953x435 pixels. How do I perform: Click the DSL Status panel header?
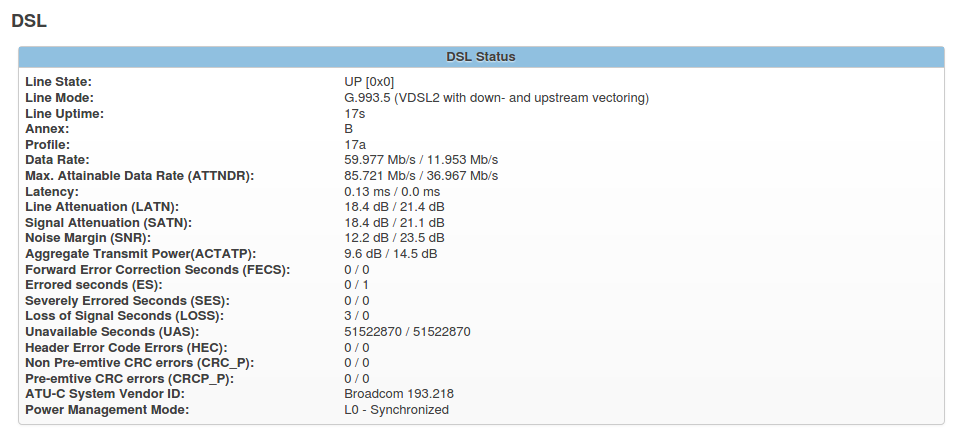pyautogui.click(x=480, y=57)
